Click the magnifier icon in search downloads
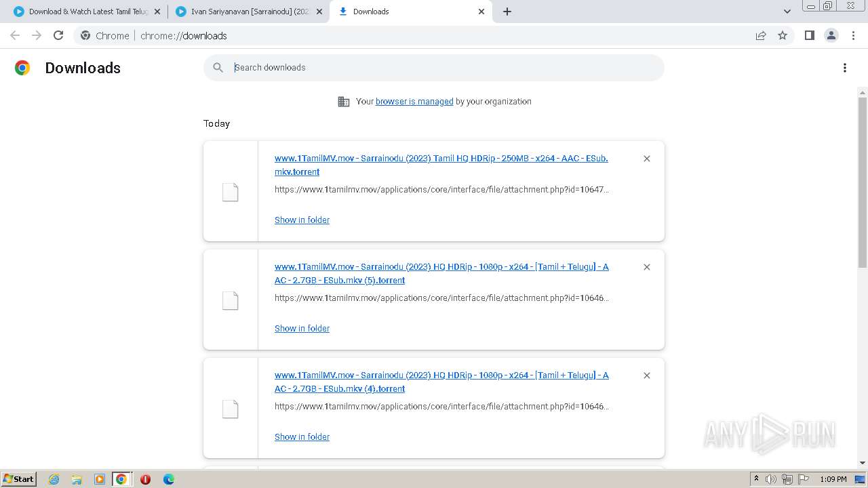Image resolution: width=868 pixels, height=488 pixels. click(x=218, y=67)
